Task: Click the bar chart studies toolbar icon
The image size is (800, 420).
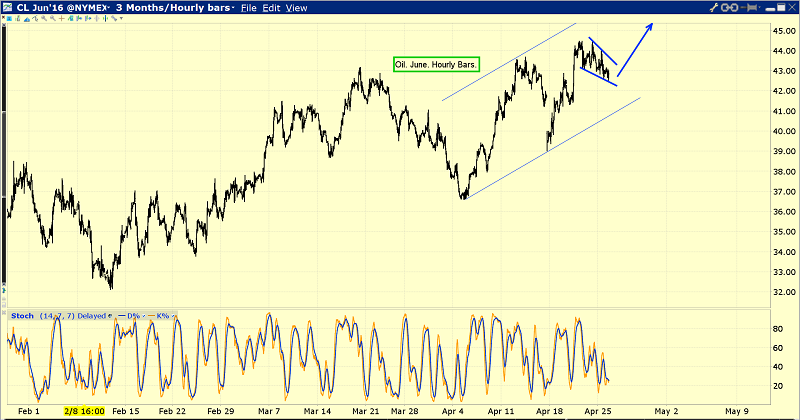Action: click(18, 18)
